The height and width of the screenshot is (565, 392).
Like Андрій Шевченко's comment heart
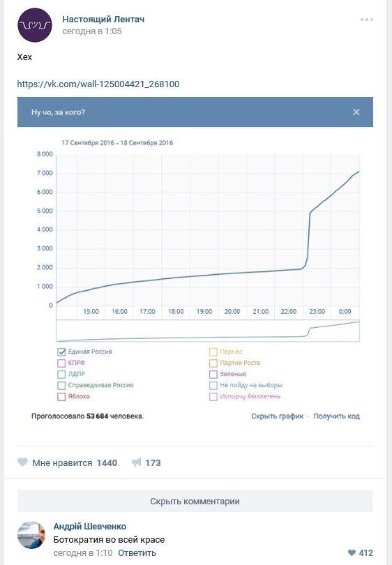click(352, 552)
